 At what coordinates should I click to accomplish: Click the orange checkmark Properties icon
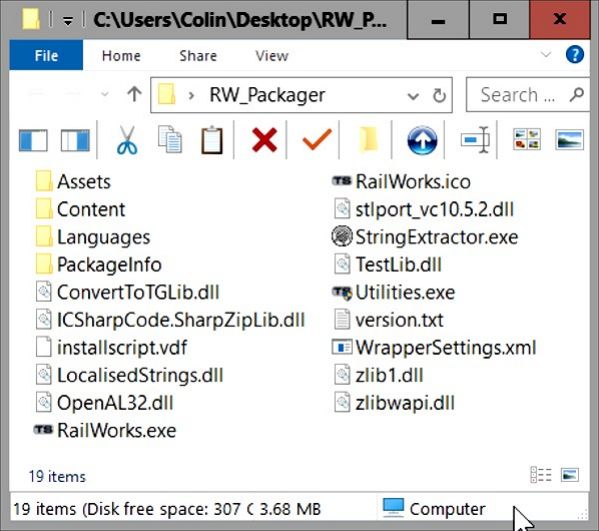317,139
